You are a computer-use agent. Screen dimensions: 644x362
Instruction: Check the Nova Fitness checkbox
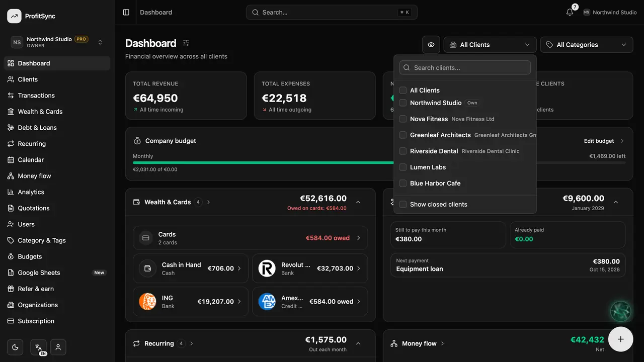coord(403,119)
